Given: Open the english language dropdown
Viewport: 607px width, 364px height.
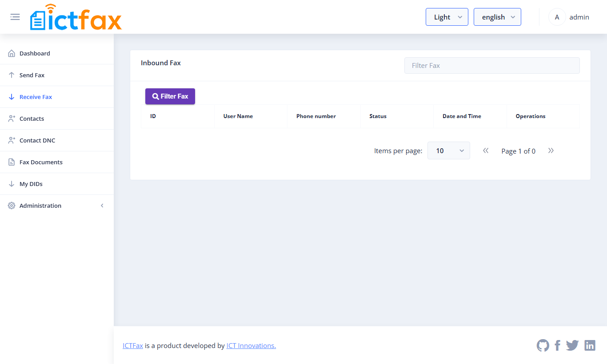Looking at the screenshot, I should click(497, 17).
